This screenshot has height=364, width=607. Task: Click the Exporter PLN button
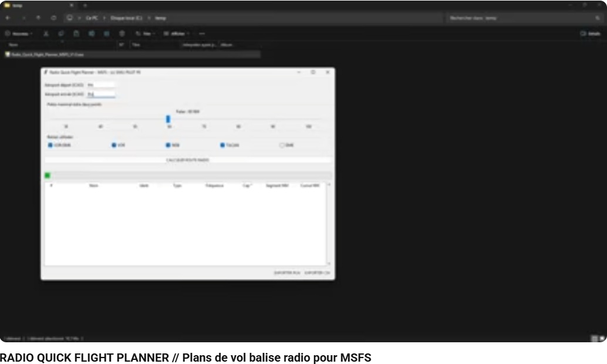pos(287,273)
